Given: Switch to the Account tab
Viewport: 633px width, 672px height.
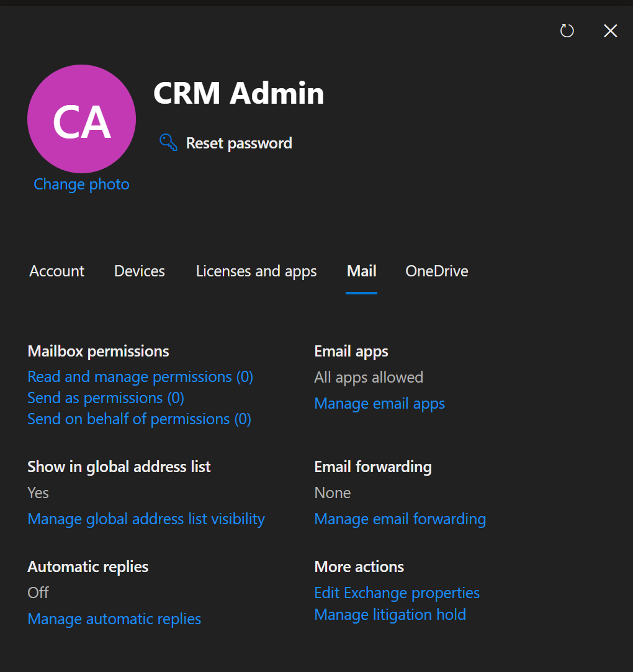Looking at the screenshot, I should (56, 271).
